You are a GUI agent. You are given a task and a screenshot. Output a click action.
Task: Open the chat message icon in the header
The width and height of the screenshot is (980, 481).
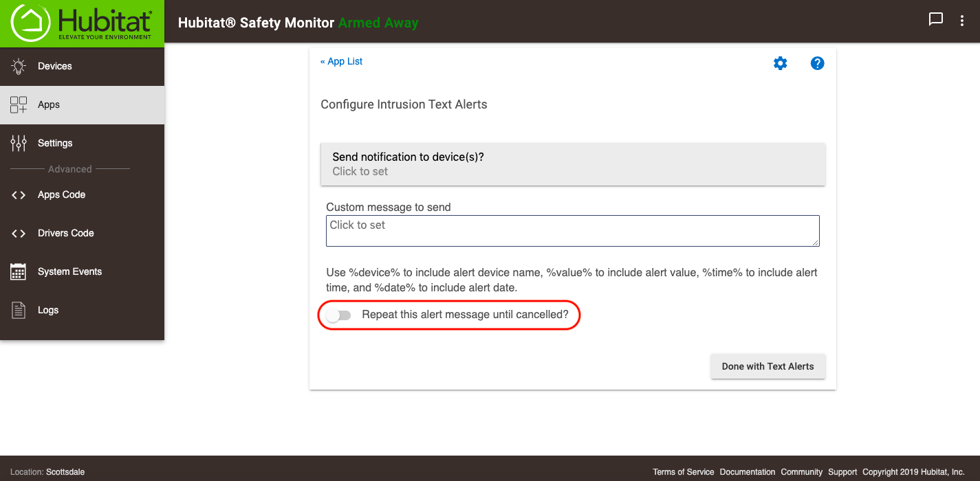coord(936,20)
